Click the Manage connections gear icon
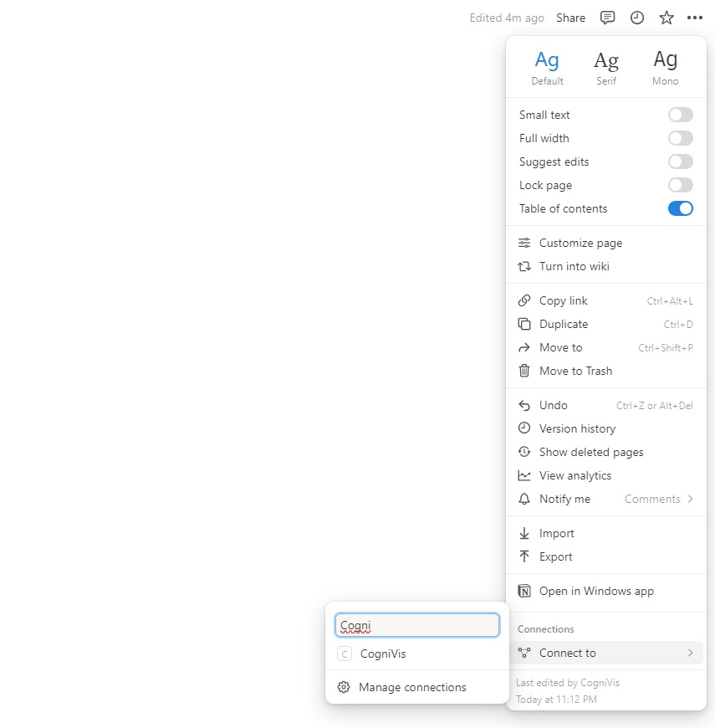 point(344,687)
